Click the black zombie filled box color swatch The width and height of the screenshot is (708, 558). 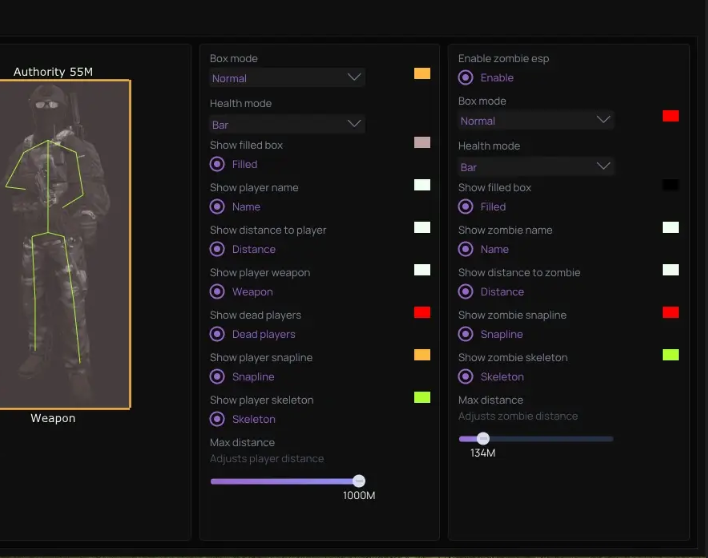coord(670,185)
